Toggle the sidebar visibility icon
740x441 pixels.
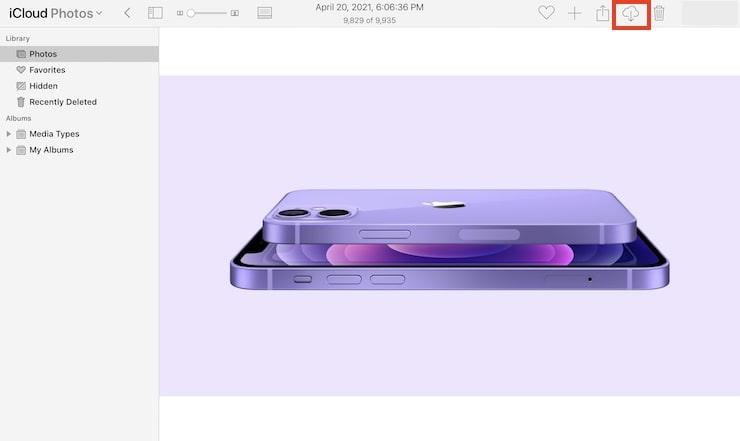point(155,13)
